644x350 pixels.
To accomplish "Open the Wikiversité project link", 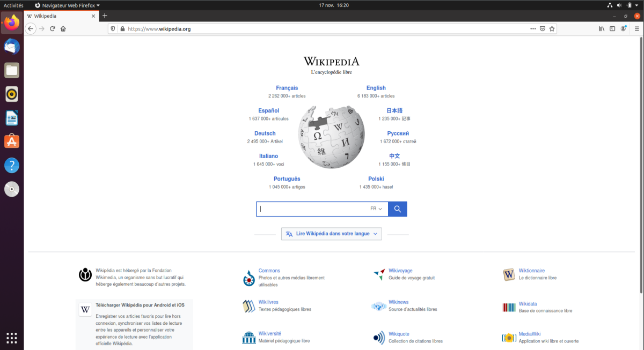I will pos(270,333).
